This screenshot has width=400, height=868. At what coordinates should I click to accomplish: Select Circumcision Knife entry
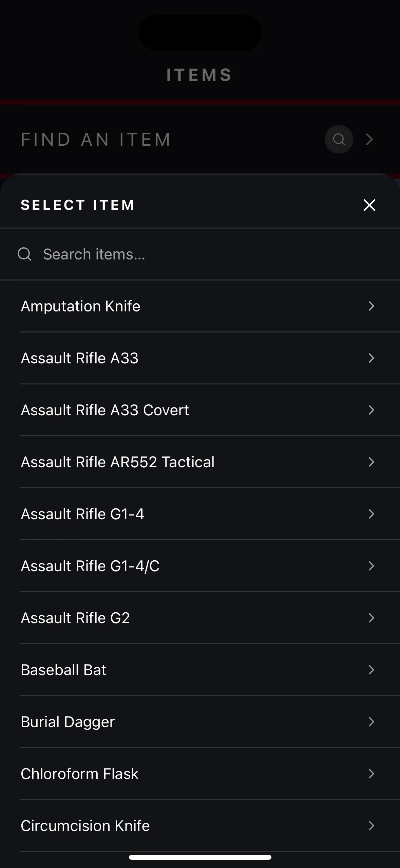(200, 826)
